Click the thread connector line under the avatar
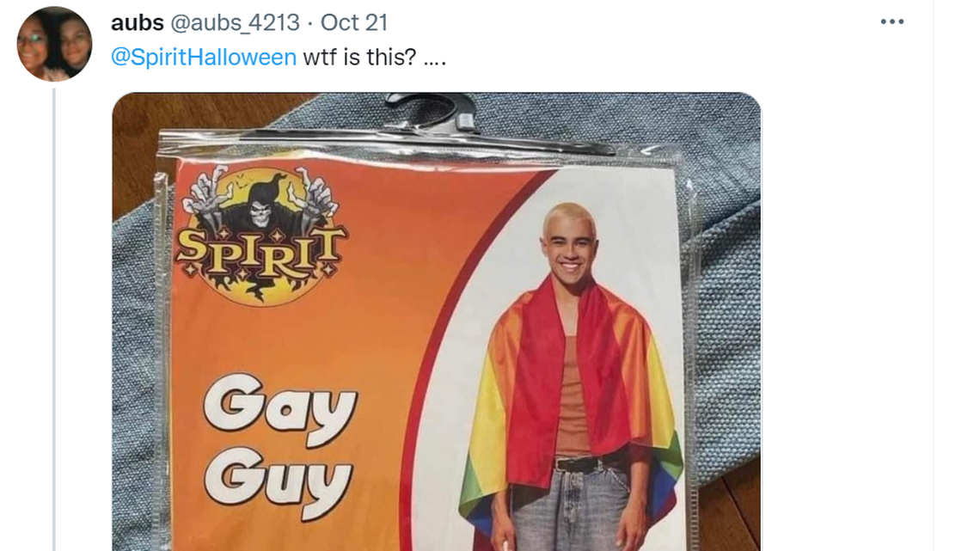980x551 pixels. (x=54, y=319)
